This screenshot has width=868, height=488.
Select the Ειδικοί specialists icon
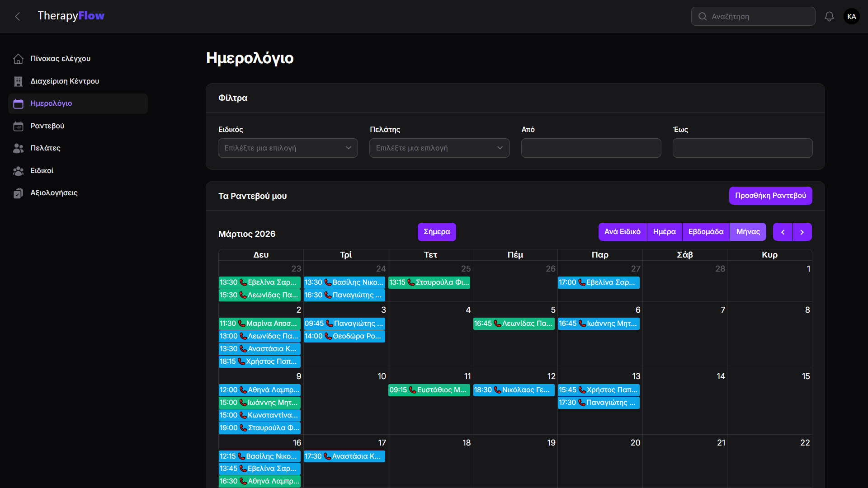pyautogui.click(x=18, y=171)
